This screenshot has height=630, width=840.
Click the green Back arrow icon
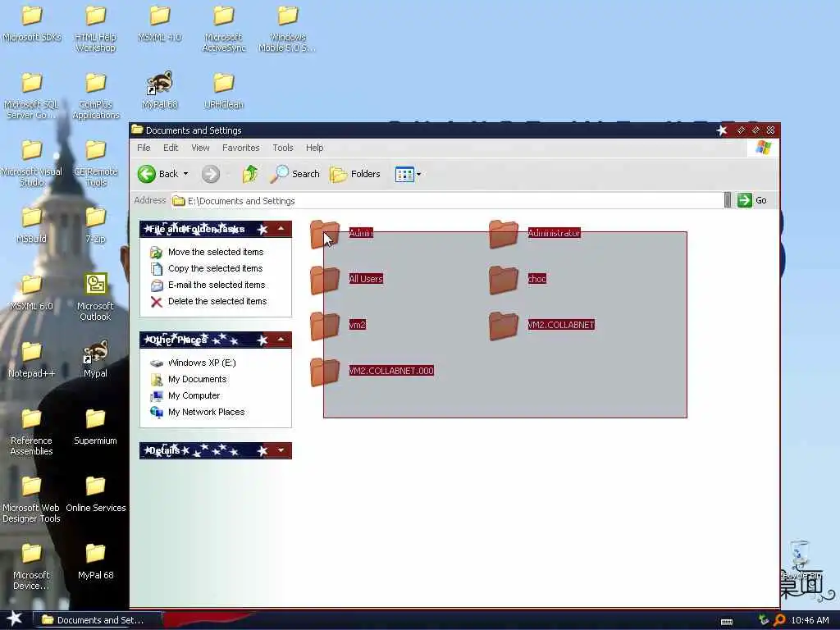coord(147,174)
